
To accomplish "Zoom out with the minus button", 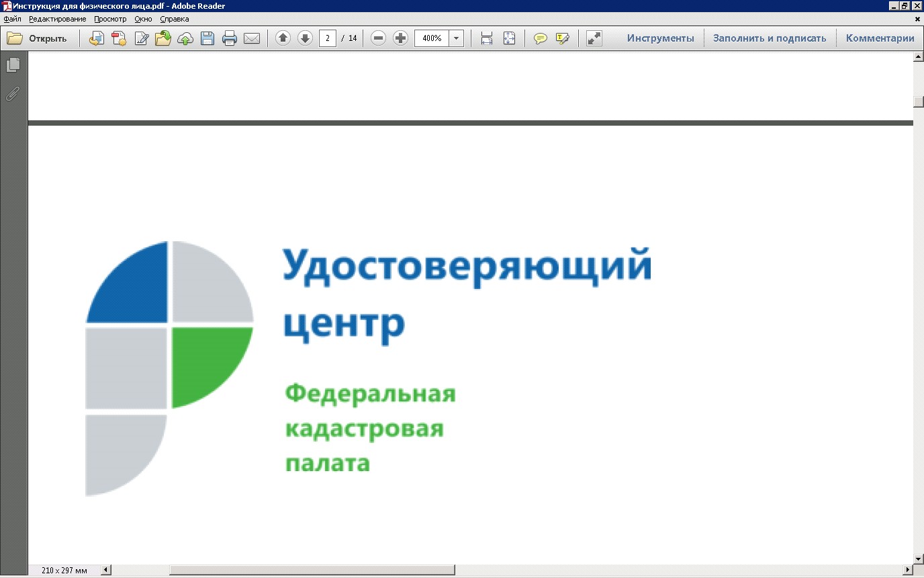I will [x=379, y=38].
